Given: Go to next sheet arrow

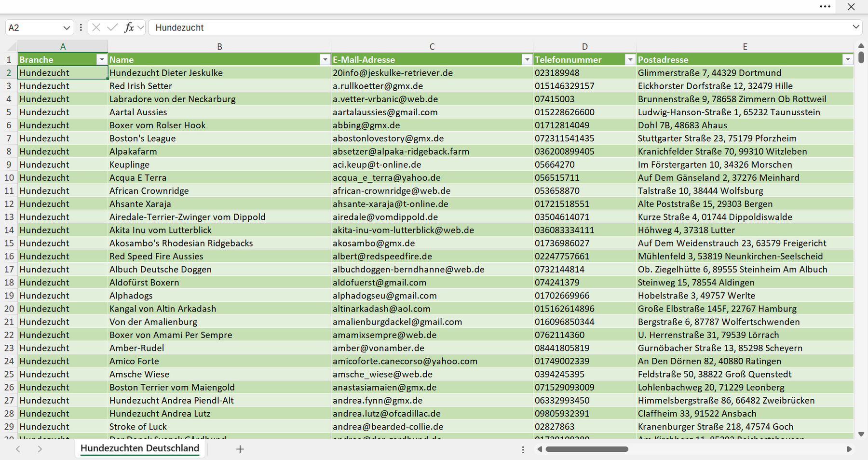Looking at the screenshot, I should click(x=40, y=449).
